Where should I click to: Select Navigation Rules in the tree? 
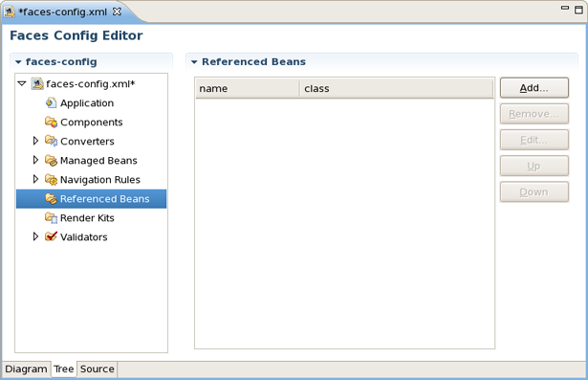pos(100,180)
